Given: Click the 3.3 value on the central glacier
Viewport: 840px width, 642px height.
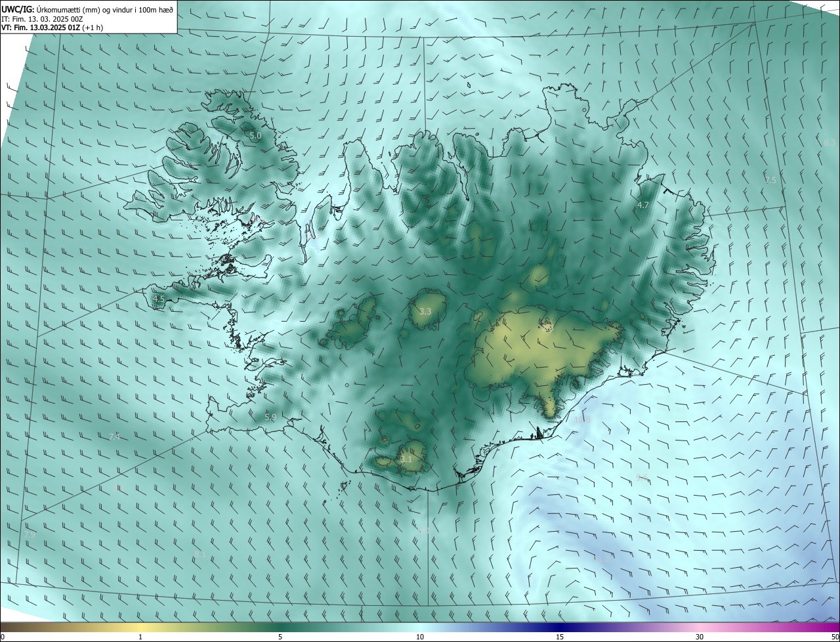Looking at the screenshot, I should [x=425, y=311].
